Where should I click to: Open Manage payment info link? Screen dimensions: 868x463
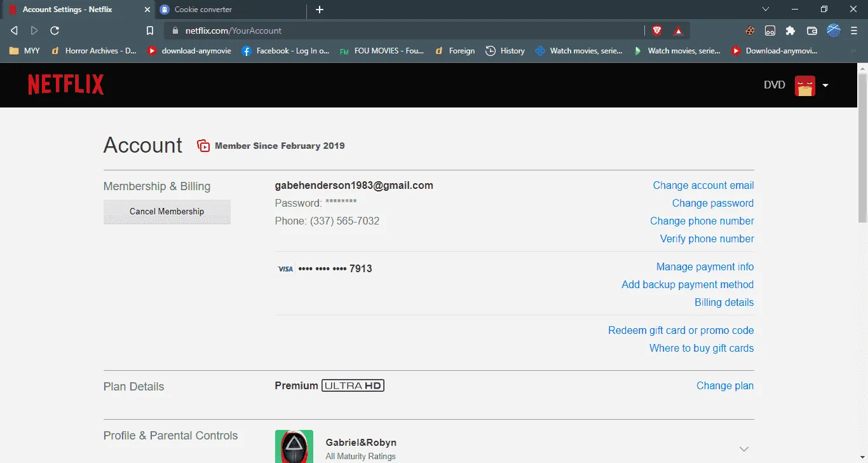[705, 267]
